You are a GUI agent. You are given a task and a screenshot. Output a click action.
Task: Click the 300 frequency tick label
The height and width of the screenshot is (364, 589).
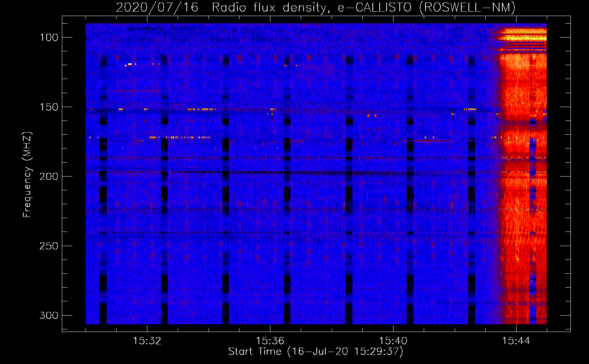pyautogui.click(x=49, y=316)
